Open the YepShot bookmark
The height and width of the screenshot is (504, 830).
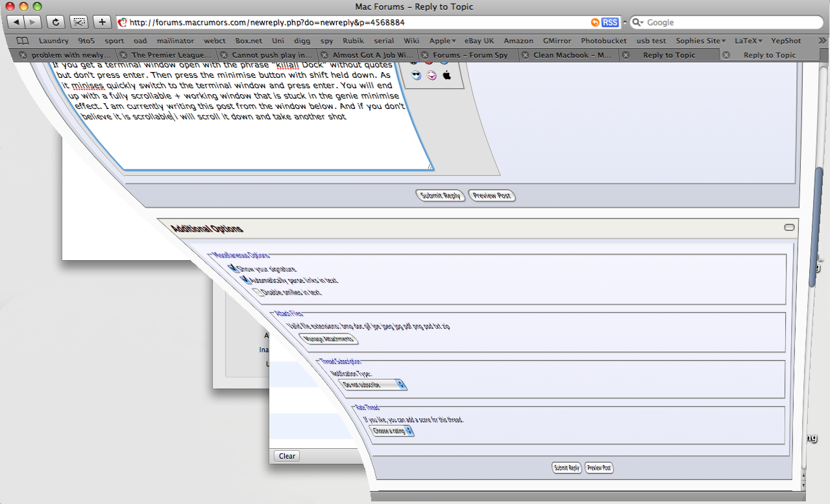[x=786, y=40]
